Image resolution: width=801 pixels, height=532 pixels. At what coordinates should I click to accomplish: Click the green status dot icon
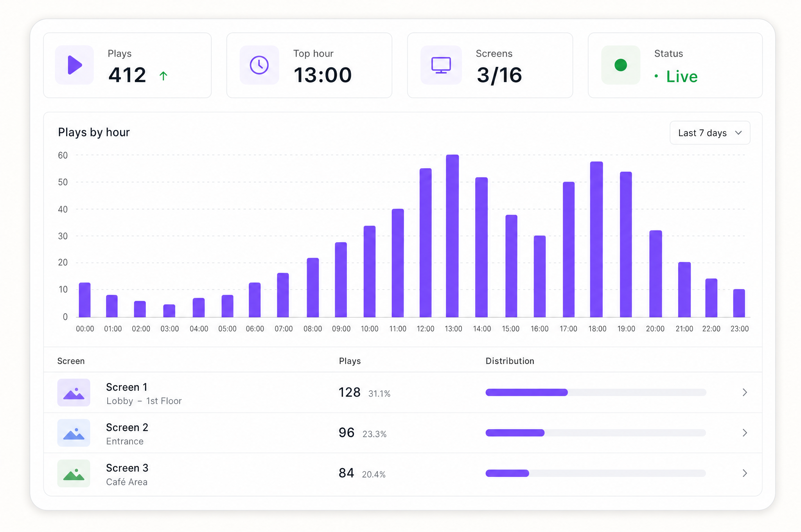point(621,65)
